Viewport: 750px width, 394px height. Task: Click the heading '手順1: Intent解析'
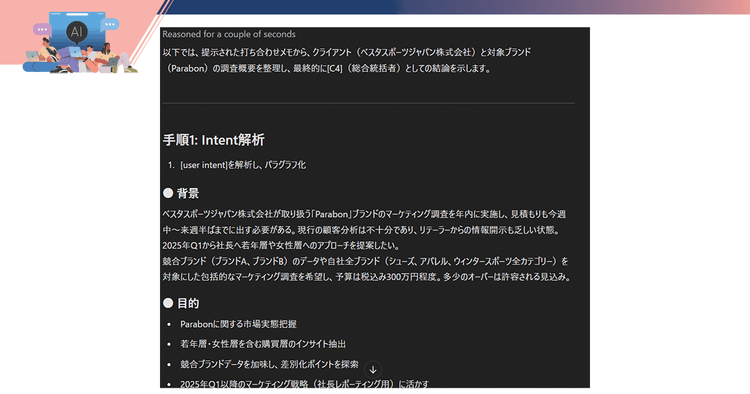point(213,140)
